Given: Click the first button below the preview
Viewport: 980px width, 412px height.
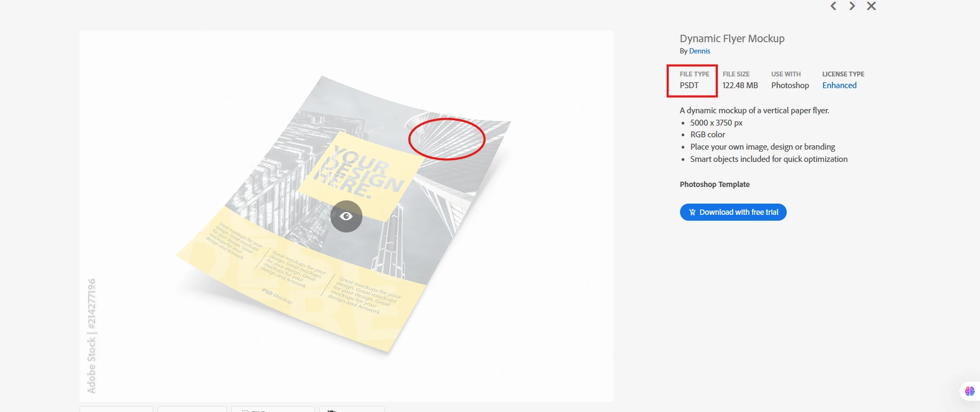Looking at the screenshot, I should click(116, 409).
